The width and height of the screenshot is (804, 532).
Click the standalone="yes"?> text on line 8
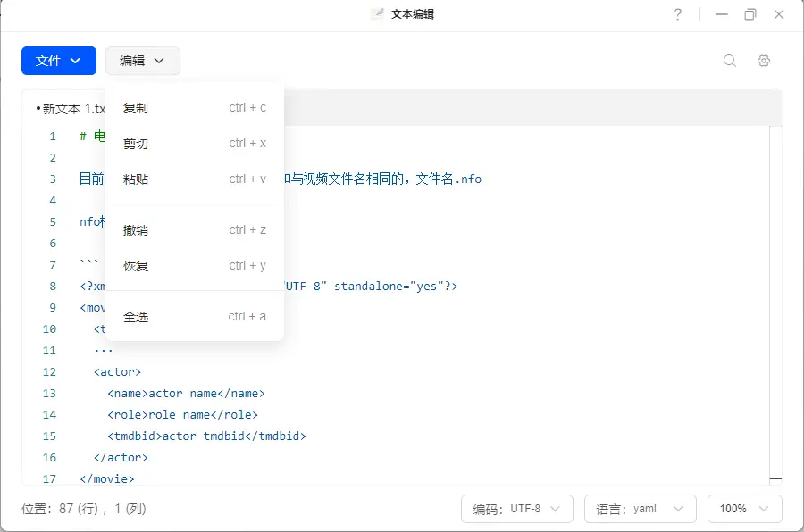[x=396, y=287]
